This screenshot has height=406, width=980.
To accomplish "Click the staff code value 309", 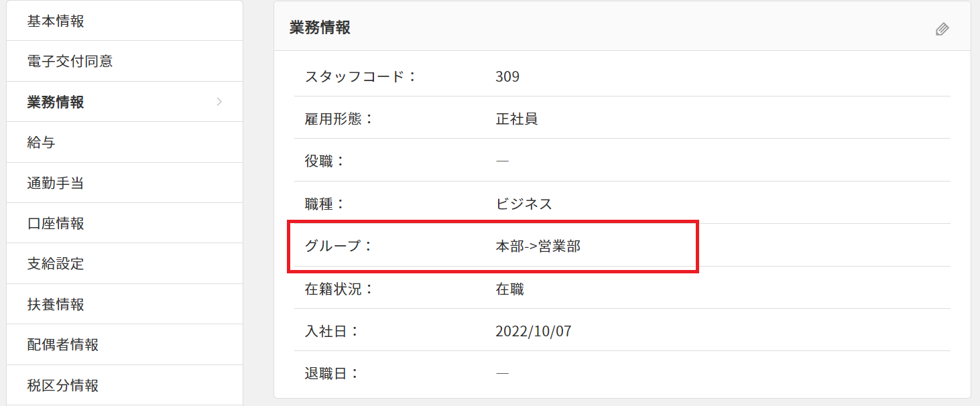I will click(507, 76).
